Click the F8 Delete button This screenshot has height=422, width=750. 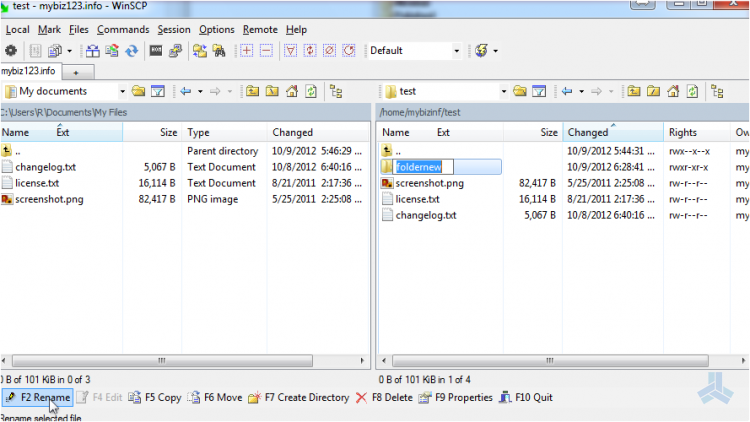tap(384, 398)
